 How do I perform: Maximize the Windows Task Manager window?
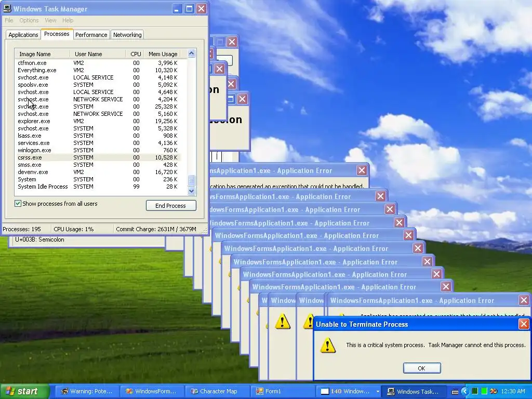[189, 8]
